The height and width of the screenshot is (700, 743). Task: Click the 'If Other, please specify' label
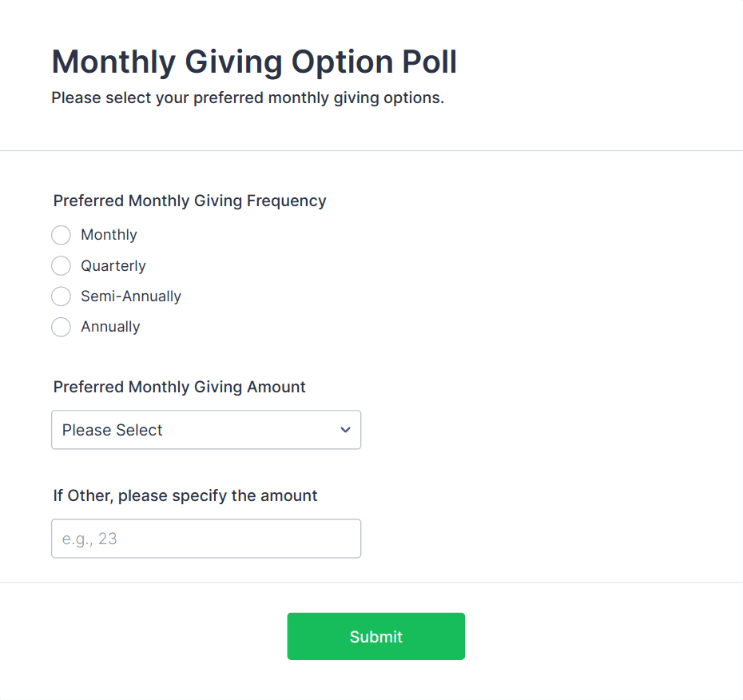(x=185, y=495)
